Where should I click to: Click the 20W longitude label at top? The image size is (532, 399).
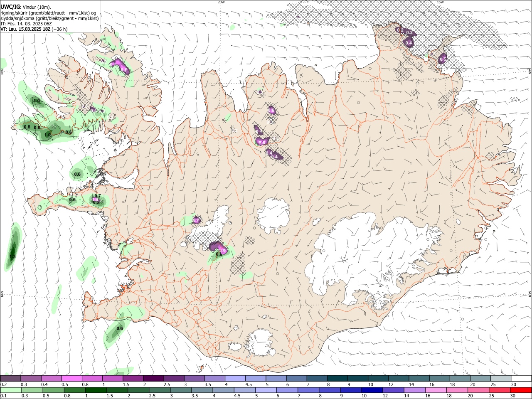(x=221, y=2)
